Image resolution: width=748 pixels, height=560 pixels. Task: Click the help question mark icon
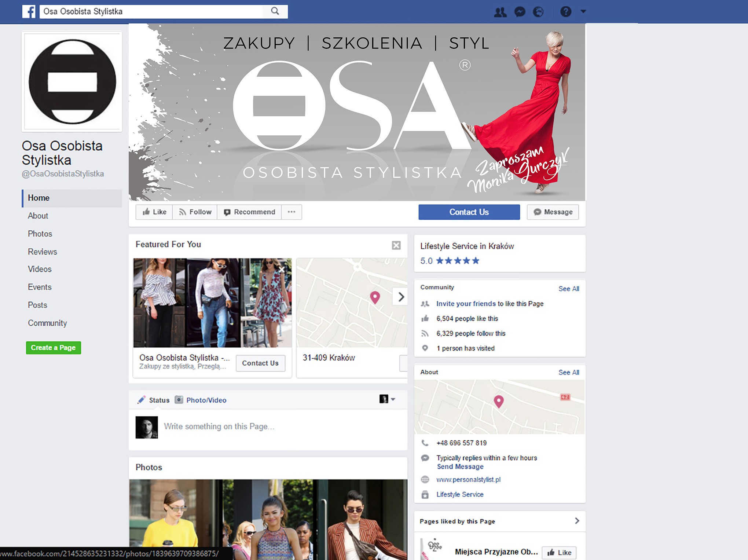click(x=565, y=12)
